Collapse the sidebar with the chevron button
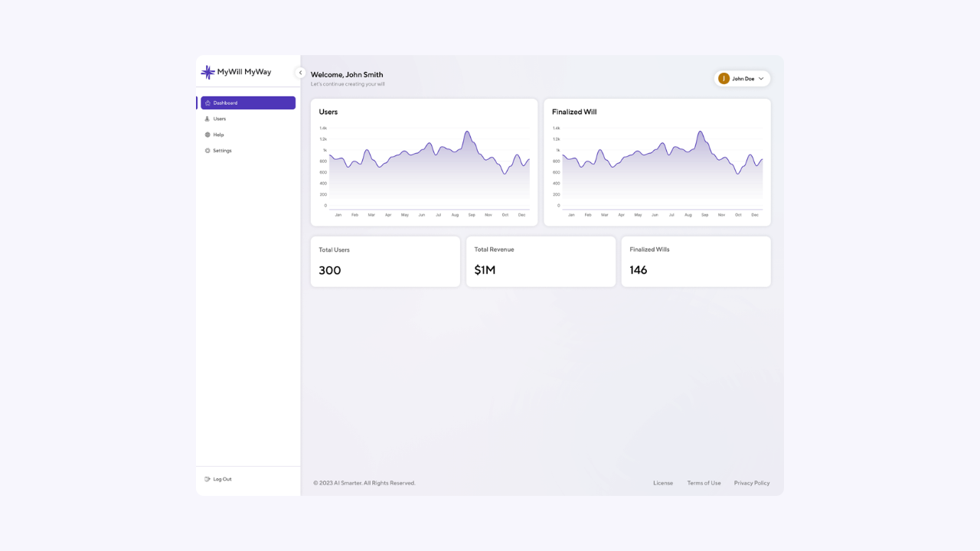The height and width of the screenshot is (551, 980). [300, 73]
